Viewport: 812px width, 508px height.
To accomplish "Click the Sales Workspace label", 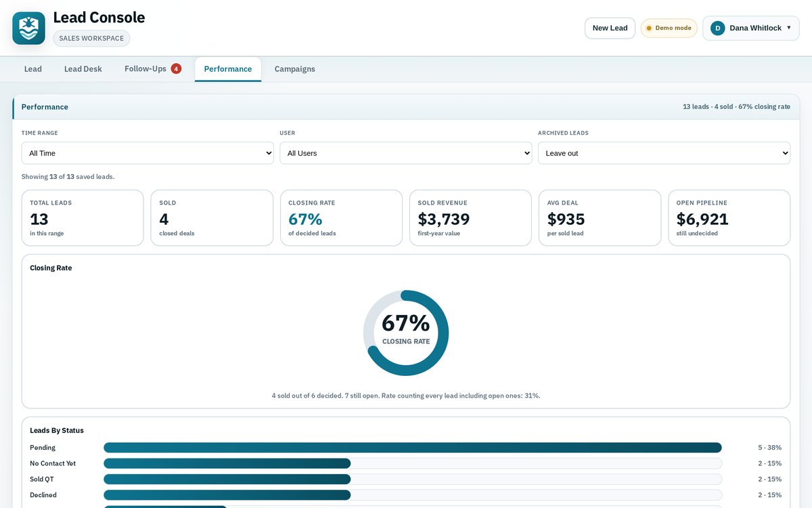I will (91, 39).
